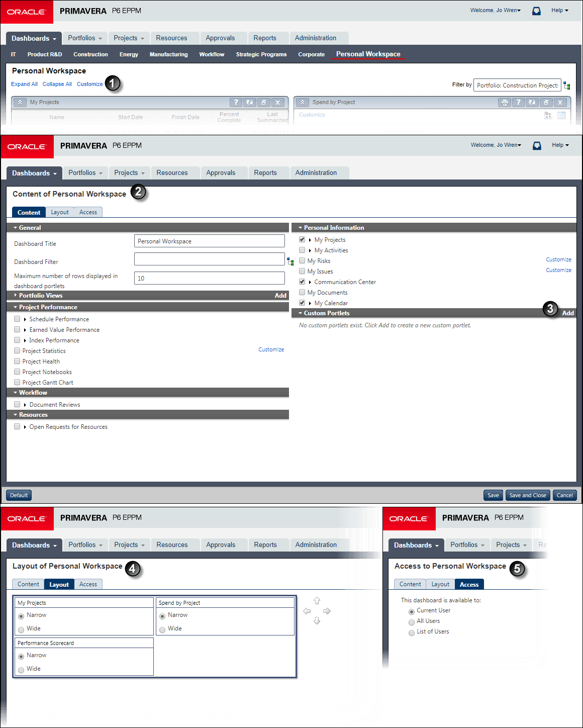Close the Spend by Project portlet

560,102
